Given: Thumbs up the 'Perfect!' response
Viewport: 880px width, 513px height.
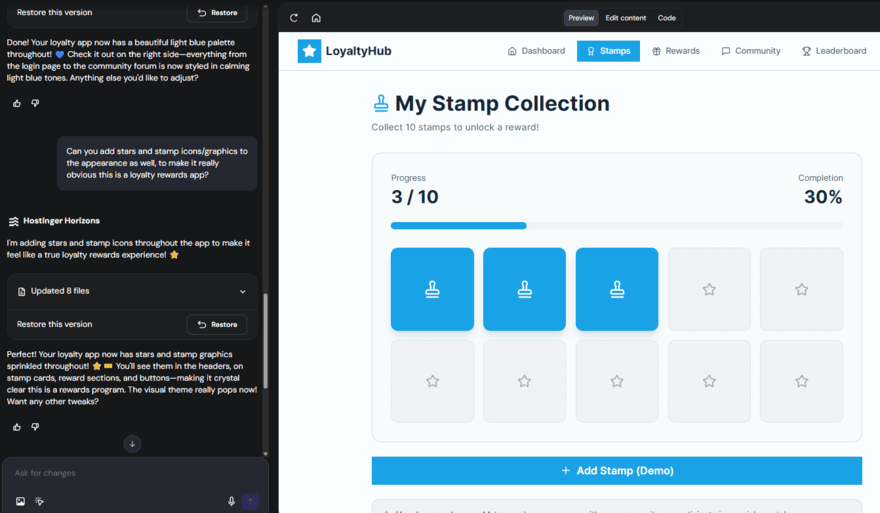Looking at the screenshot, I should point(17,427).
